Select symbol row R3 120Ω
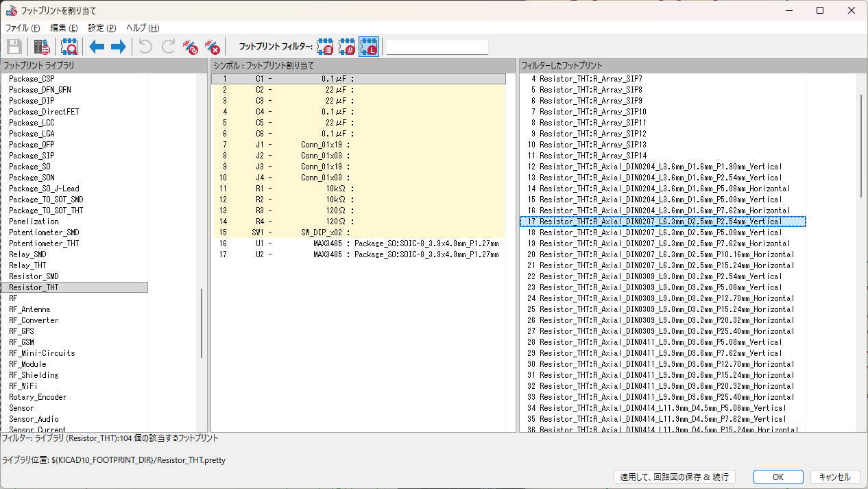This screenshot has height=489, width=868. [359, 211]
